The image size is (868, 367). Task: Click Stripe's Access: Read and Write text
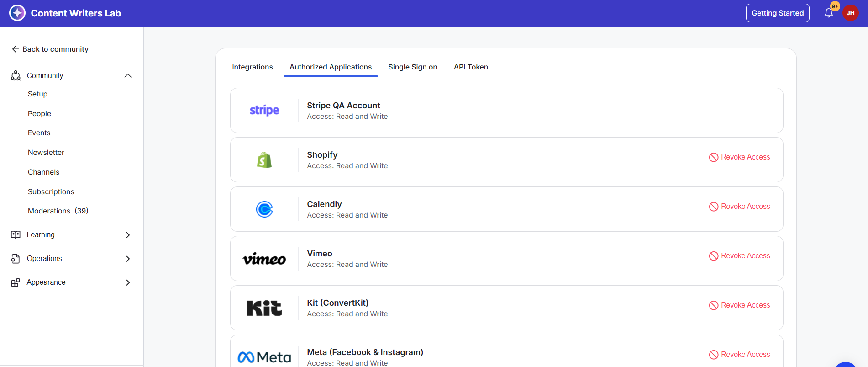tap(347, 117)
